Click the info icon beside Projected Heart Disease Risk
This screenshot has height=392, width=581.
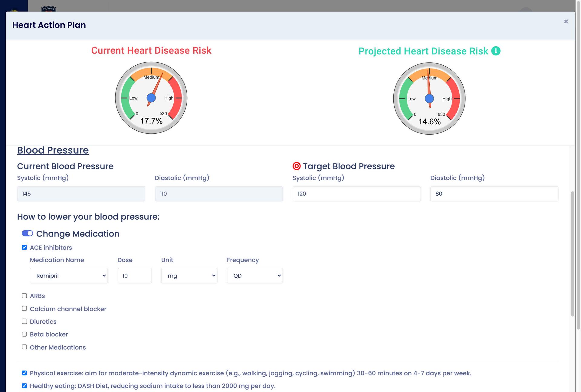496,51
